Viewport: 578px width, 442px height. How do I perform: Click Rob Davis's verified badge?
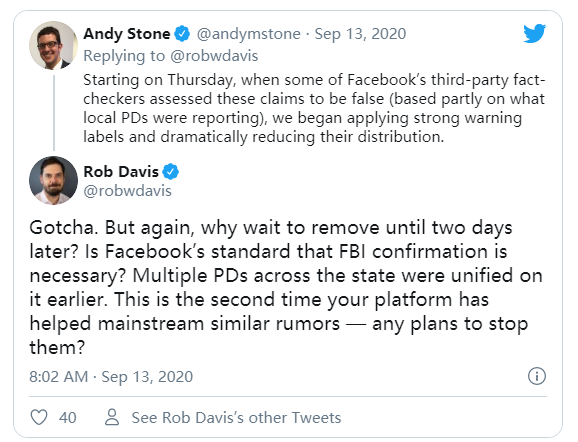(x=170, y=172)
